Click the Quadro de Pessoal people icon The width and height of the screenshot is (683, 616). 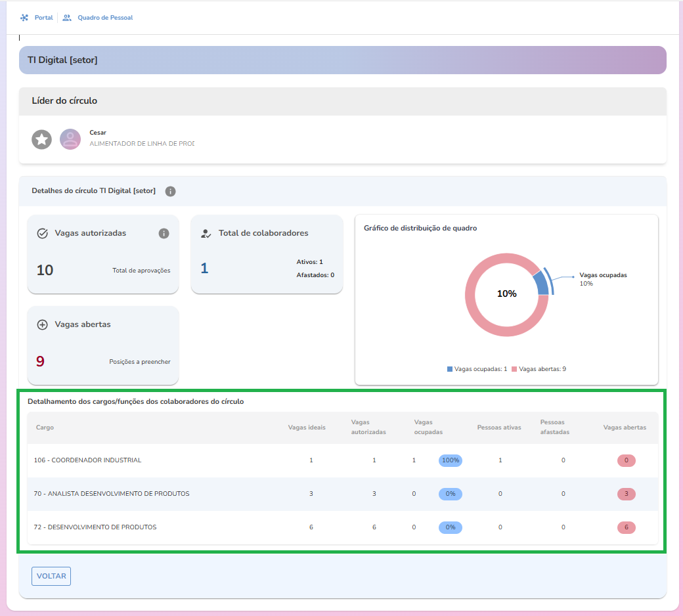click(67, 18)
